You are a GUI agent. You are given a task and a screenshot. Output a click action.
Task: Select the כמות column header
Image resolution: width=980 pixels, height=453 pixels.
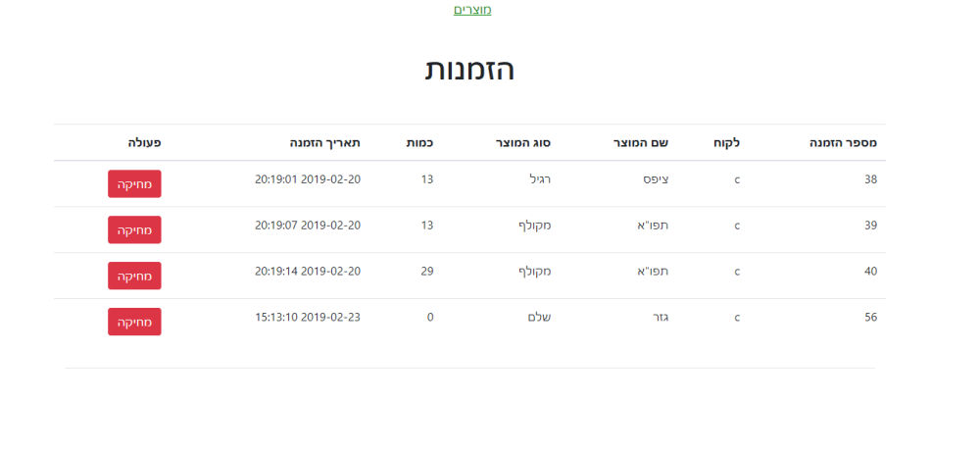(x=420, y=143)
